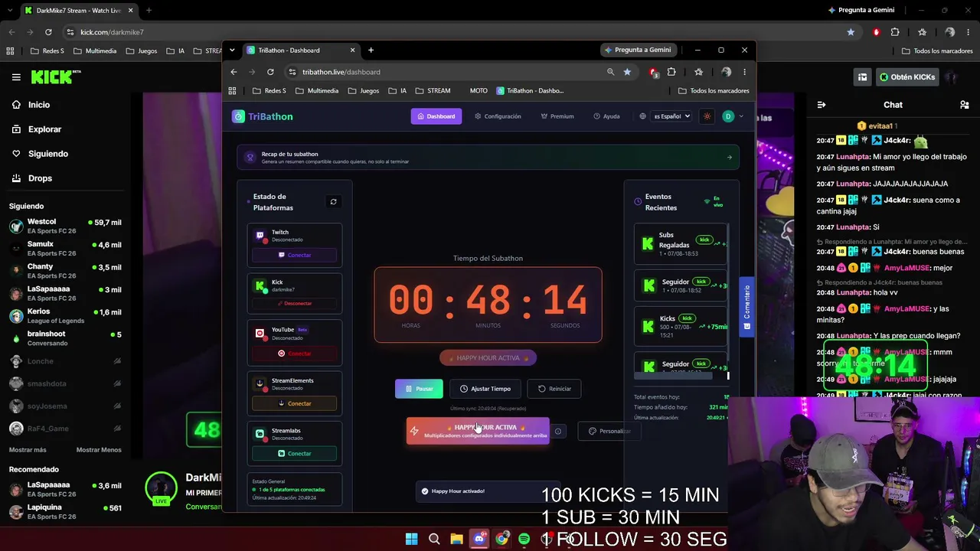The image size is (980, 551).
Task: Open the Configuración tab
Action: 498,116
